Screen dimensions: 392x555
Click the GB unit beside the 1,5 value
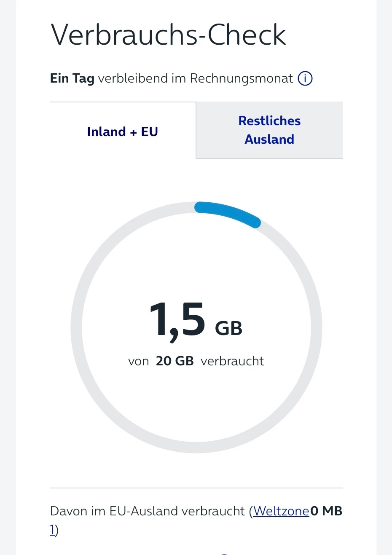pyautogui.click(x=228, y=329)
